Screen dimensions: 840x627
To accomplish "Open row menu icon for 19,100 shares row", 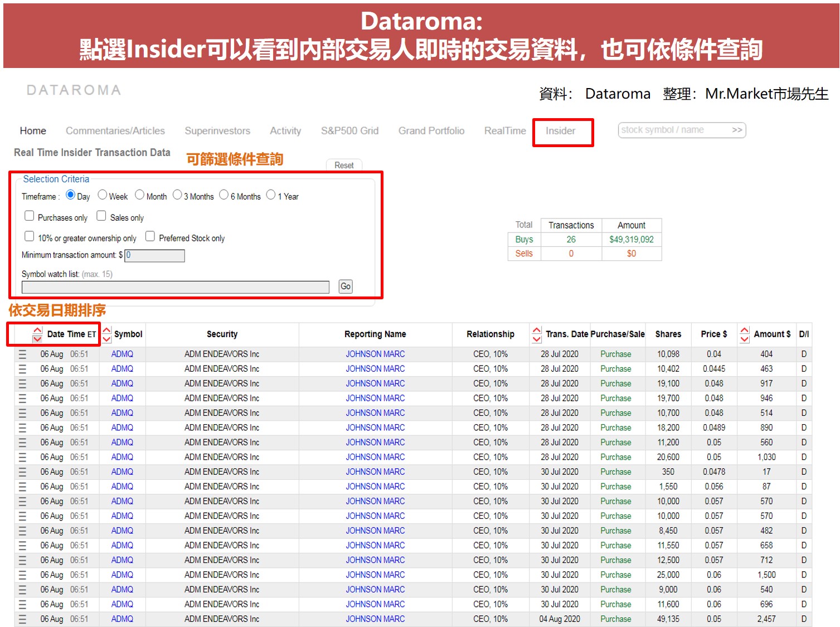I will pos(22,383).
